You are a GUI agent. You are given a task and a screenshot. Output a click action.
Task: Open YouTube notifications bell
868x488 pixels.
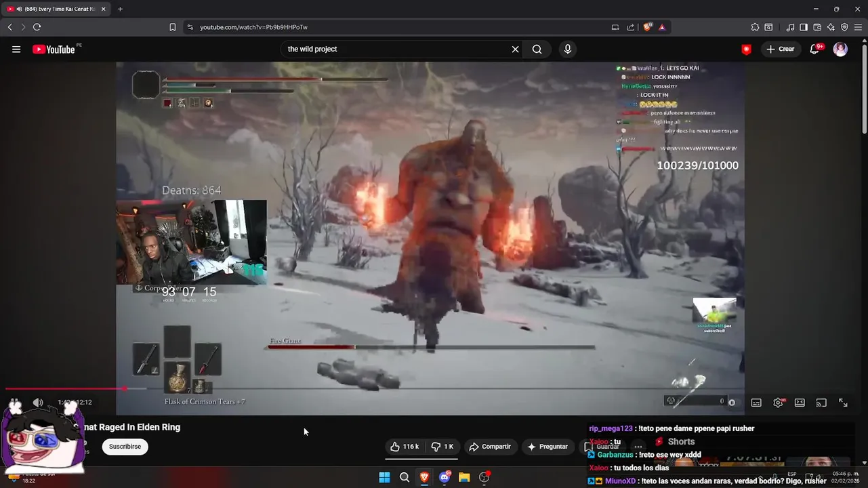[815, 49]
